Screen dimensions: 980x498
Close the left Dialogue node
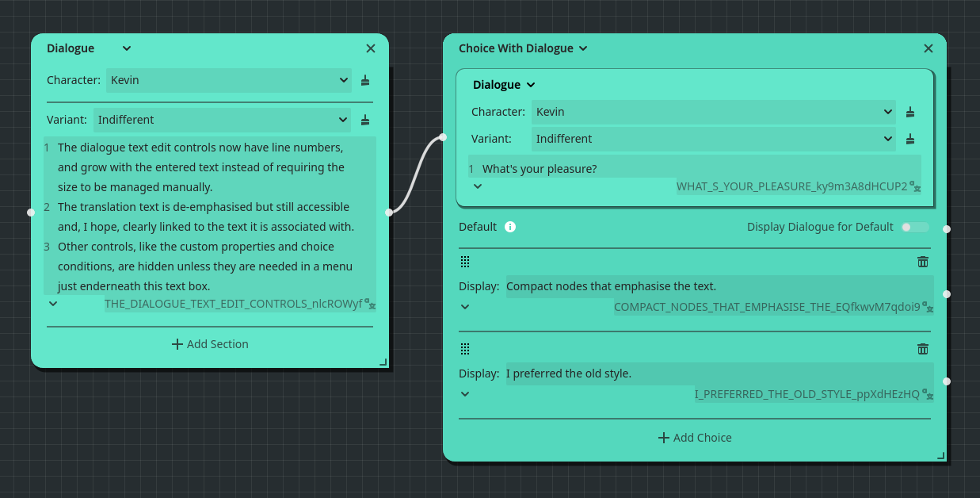(371, 48)
